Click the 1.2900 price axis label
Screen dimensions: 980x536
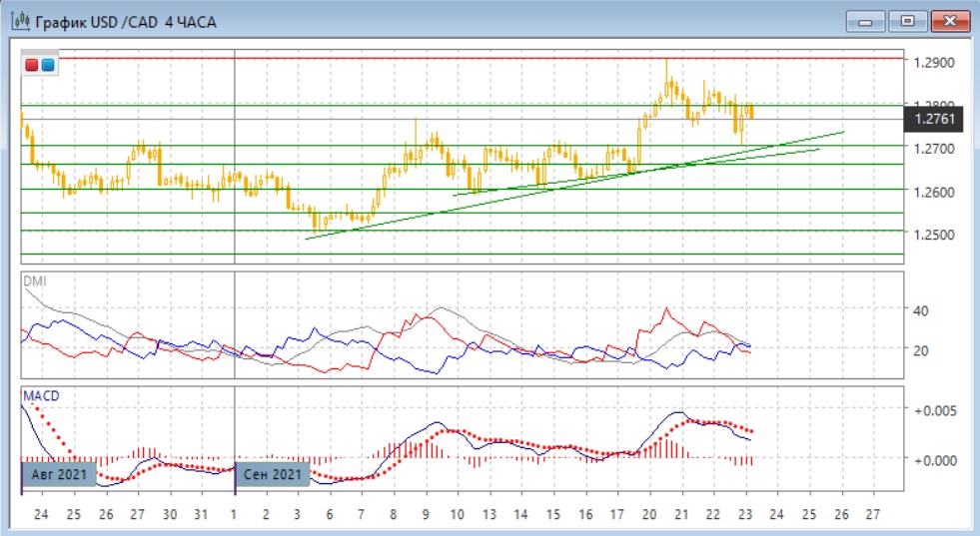(x=933, y=63)
